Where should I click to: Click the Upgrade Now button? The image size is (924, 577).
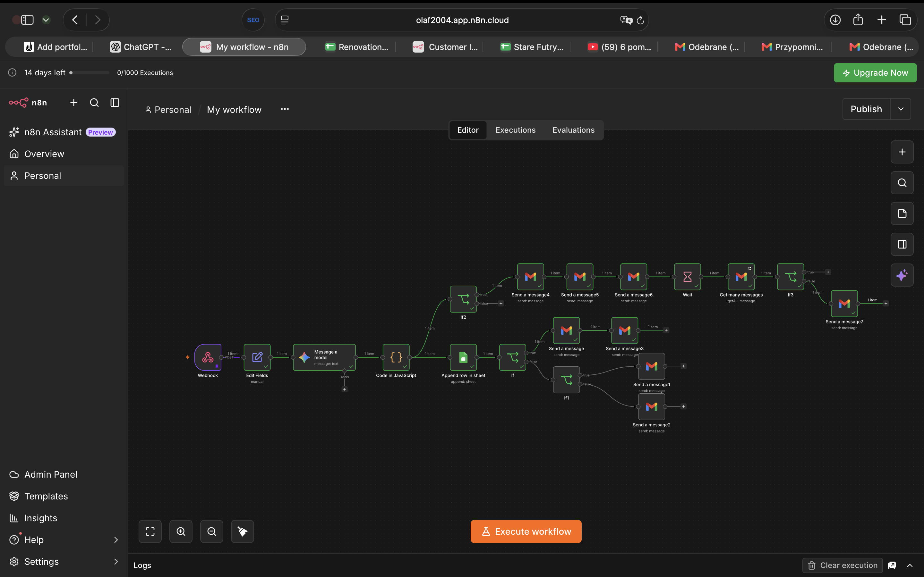pyautogui.click(x=875, y=73)
